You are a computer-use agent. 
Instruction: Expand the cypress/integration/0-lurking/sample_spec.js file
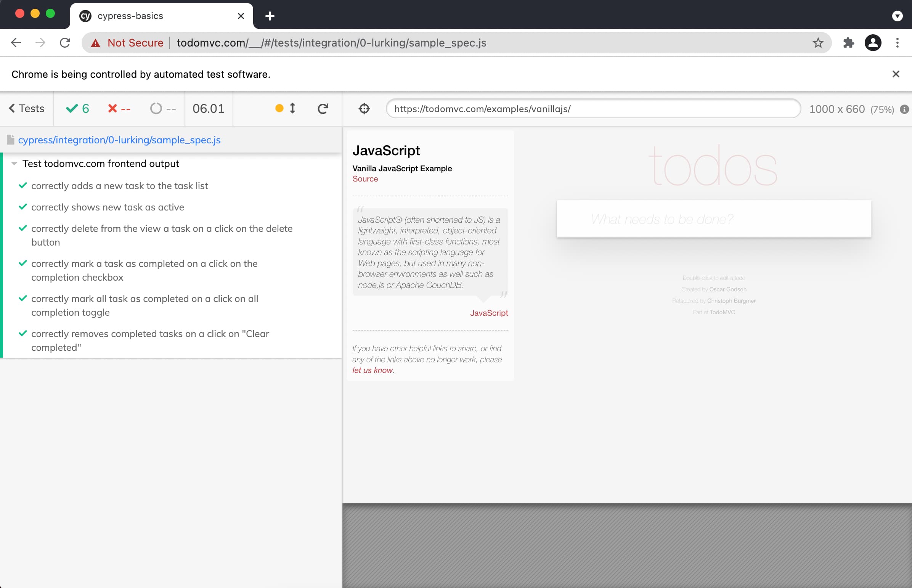pos(120,139)
